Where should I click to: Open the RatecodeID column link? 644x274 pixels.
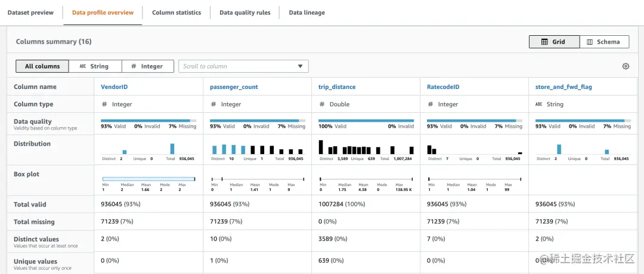pyautogui.click(x=442, y=87)
